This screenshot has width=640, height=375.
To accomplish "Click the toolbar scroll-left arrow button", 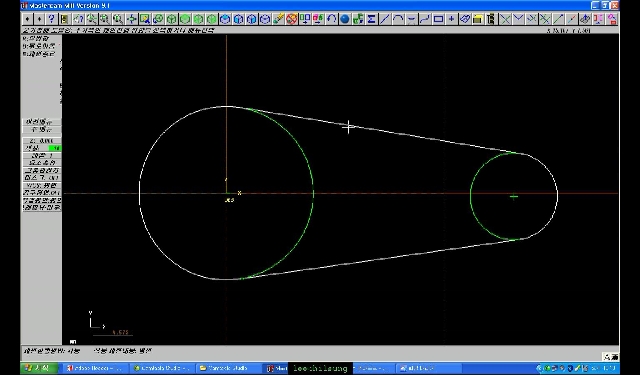I will 27,19.
